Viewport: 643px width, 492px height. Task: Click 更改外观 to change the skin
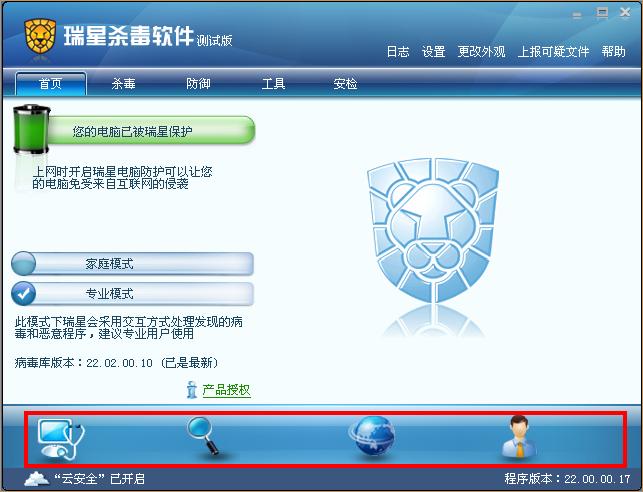(x=481, y=52)
